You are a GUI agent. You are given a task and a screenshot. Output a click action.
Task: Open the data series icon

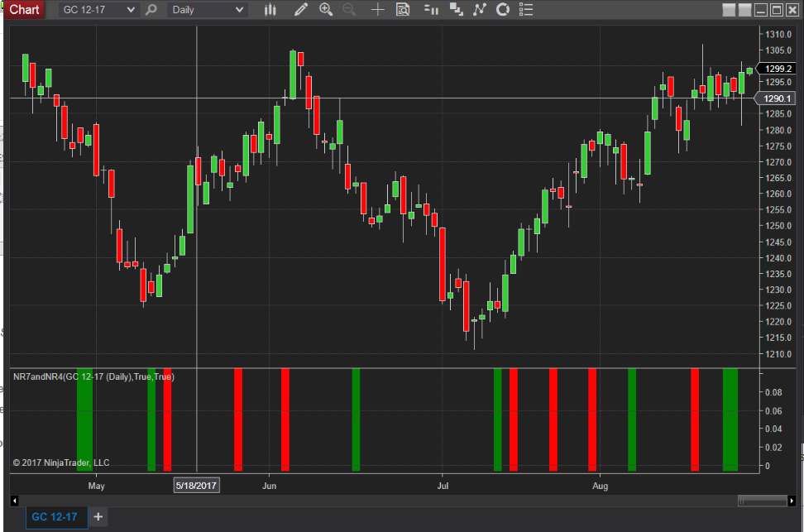coord(456,10)
